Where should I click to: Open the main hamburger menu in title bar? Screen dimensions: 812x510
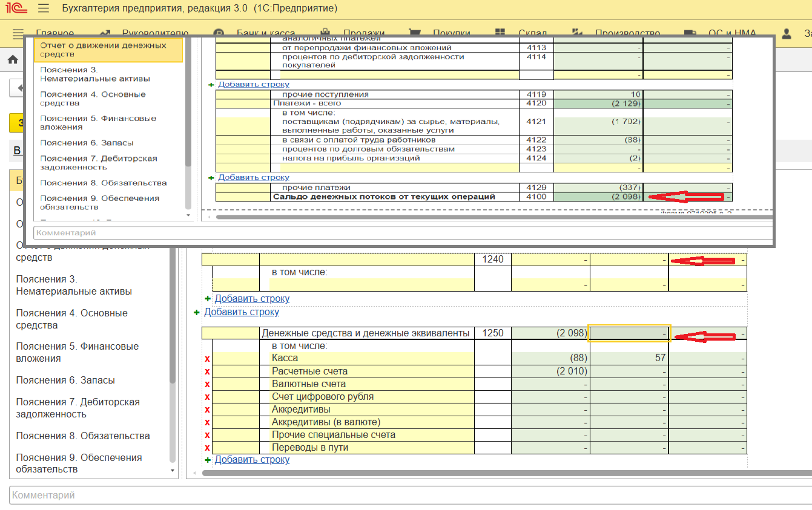click(43, 8)
